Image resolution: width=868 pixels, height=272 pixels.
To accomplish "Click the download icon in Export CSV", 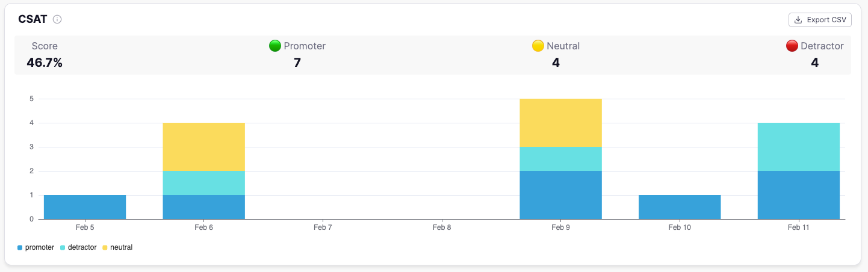I will pyautogui.click(x=798, y=20).
